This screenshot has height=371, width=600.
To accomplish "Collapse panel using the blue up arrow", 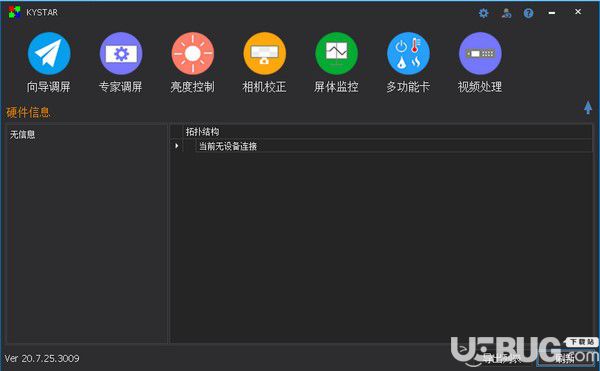I will pos(588,107).
